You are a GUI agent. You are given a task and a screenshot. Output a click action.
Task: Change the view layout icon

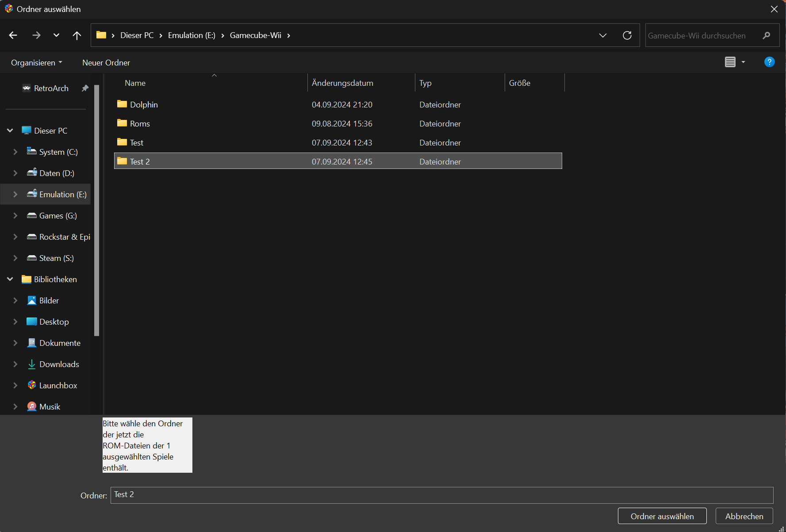point(730,62)
